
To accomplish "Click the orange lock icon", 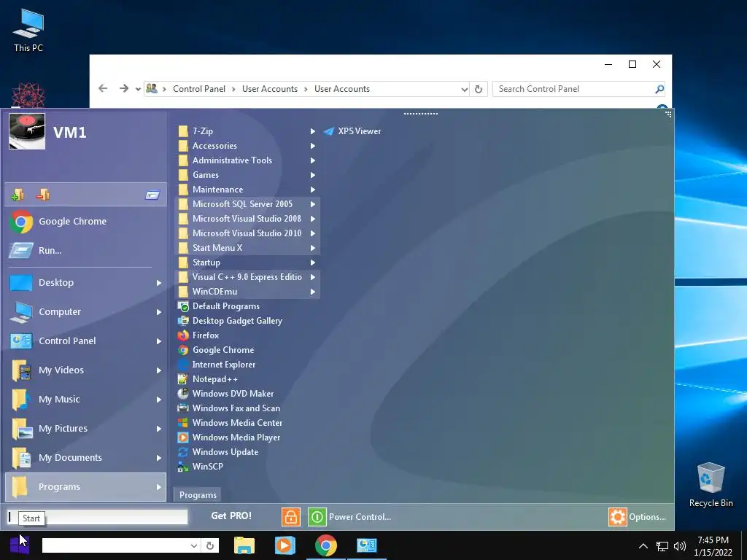I will [x=290, y=517].
